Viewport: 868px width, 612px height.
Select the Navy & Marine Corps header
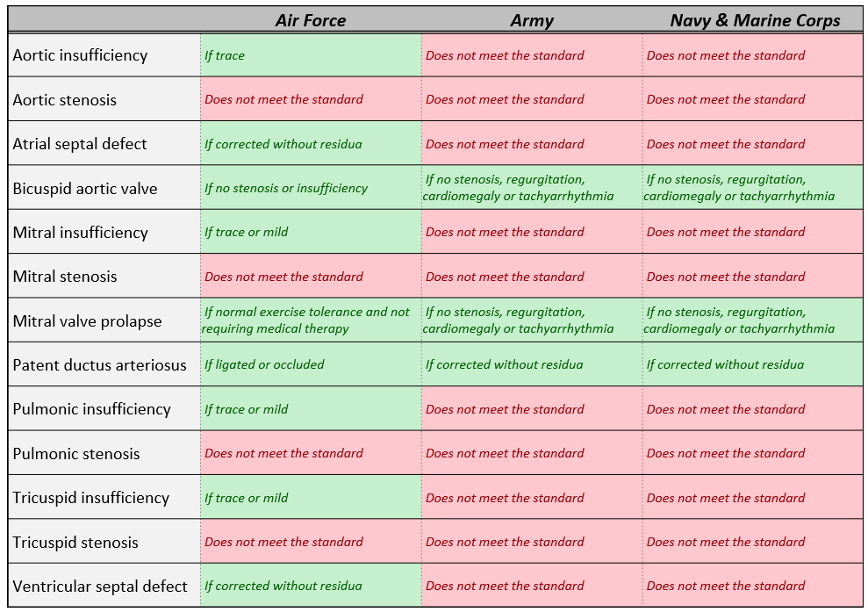[x=755, y=20]
